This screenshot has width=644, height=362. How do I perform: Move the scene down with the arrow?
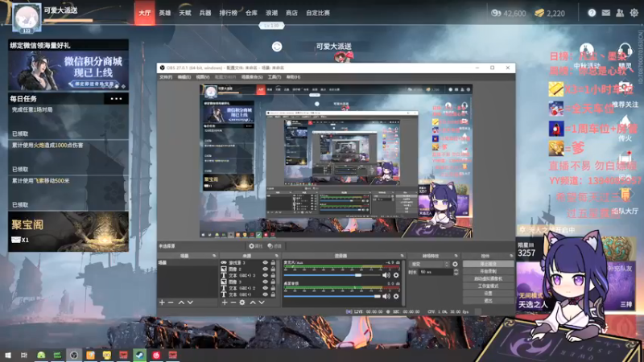click(190, 302)
